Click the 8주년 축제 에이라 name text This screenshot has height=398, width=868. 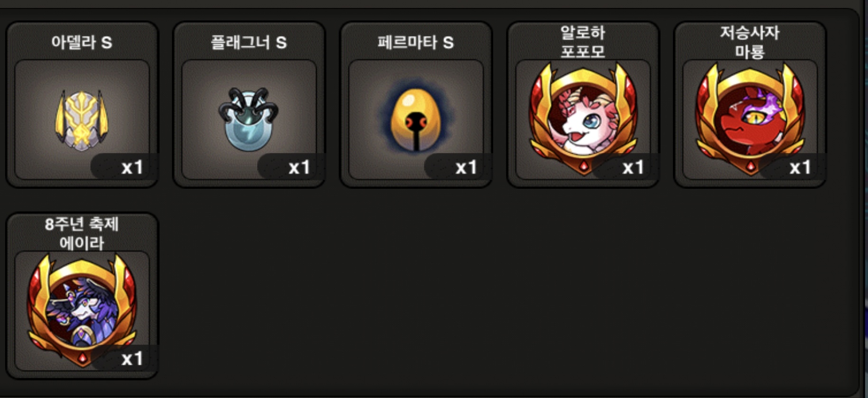82,232
